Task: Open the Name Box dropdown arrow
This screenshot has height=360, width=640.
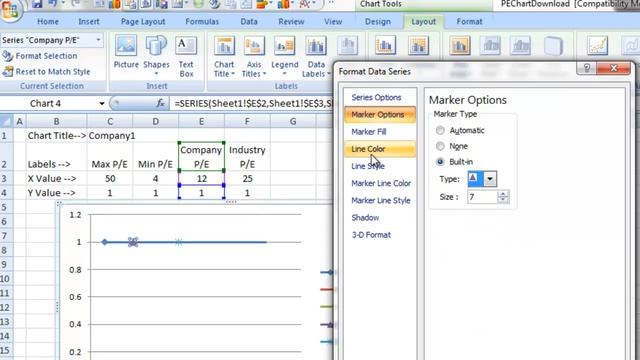Action: (102, 104)
